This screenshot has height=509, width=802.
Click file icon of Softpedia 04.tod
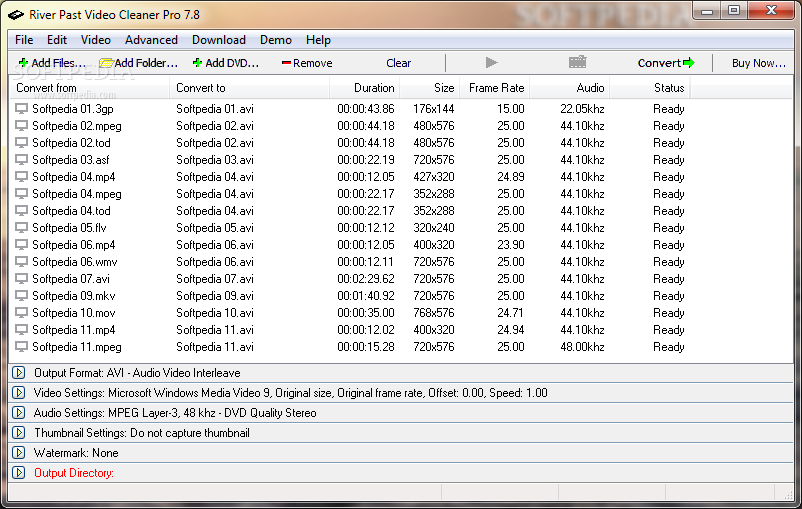click(x=21, y=211)
